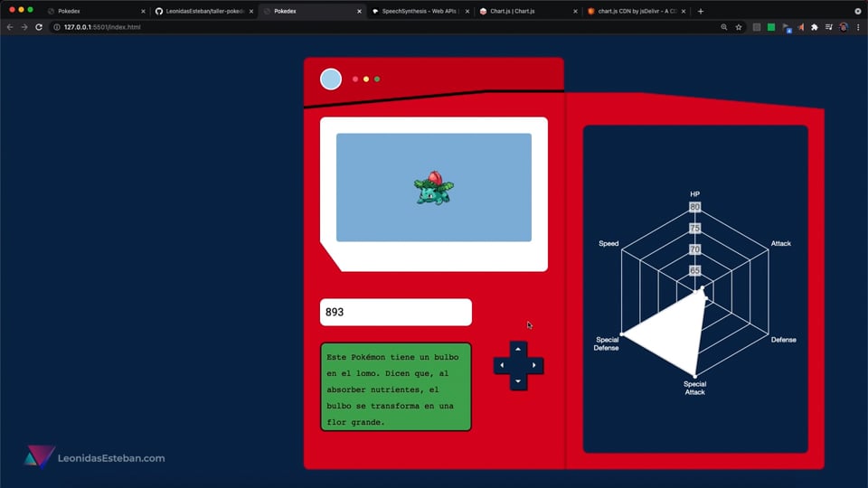Open the LeonidasEsteban/taller-pokedex GitHub tab
The width and height of the screenshot is (868, 488).
[199, 11]
